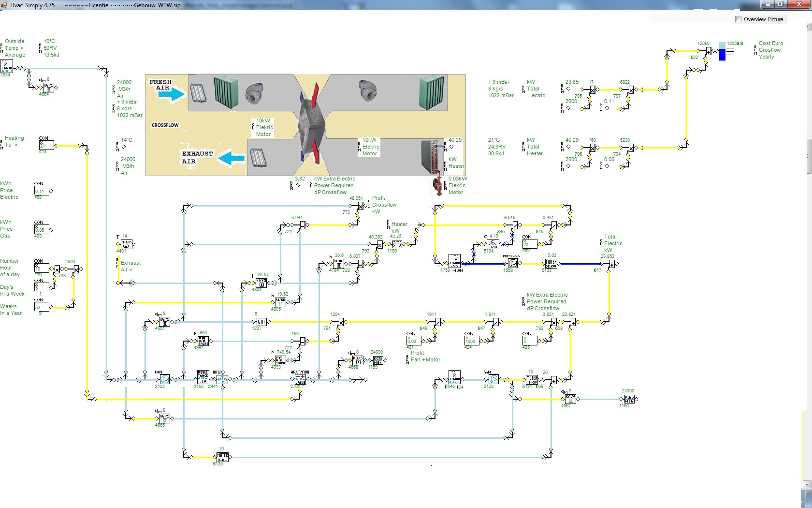Image resolution: width=812 pixels, height=508 pixels.
Task: Click the multiplier block 797
Action: pos(631,90)
